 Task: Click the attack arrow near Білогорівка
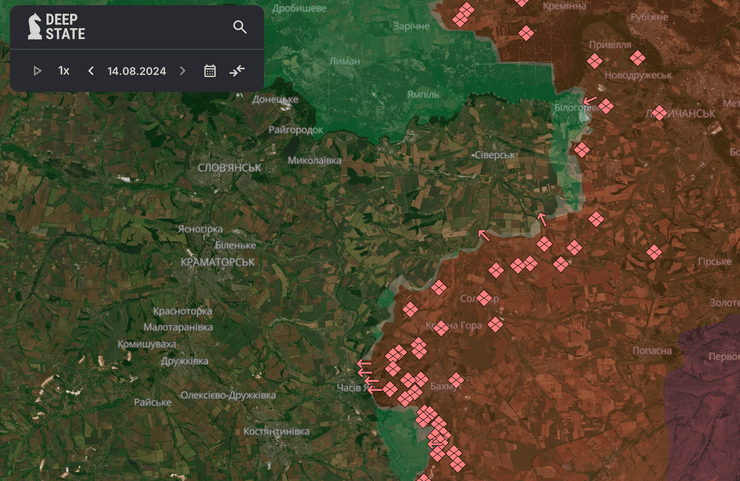click(x=590, y=101)
